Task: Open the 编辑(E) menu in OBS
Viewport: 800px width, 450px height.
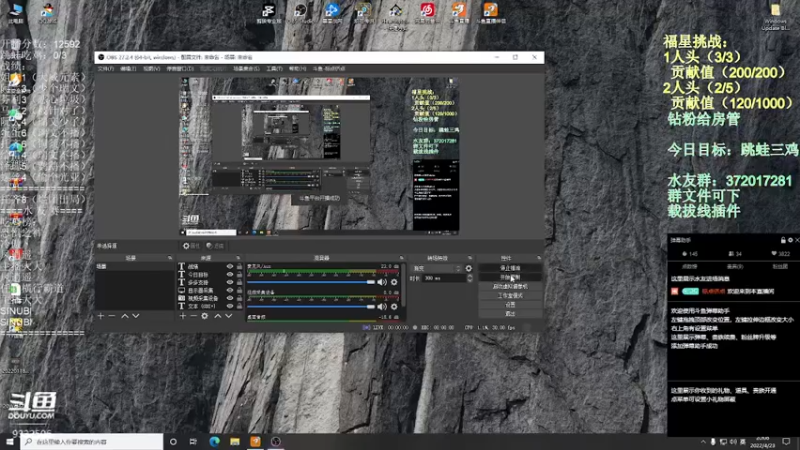Action: (128, 69)
